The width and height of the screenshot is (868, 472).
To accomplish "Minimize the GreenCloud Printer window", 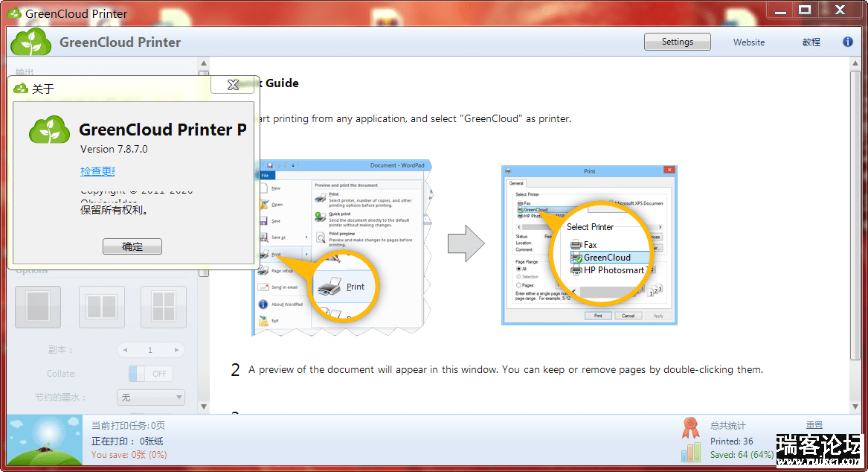I will coord(780,10).
